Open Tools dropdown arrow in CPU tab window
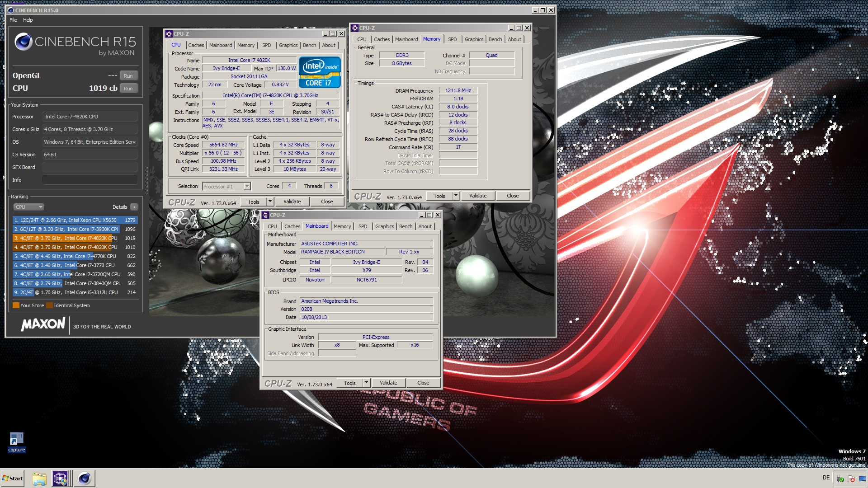The width and height of the screenshot is (868, 488). point(270,202)
